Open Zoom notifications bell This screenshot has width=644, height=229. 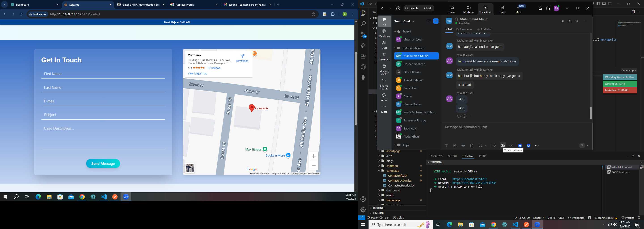point(540,8)
